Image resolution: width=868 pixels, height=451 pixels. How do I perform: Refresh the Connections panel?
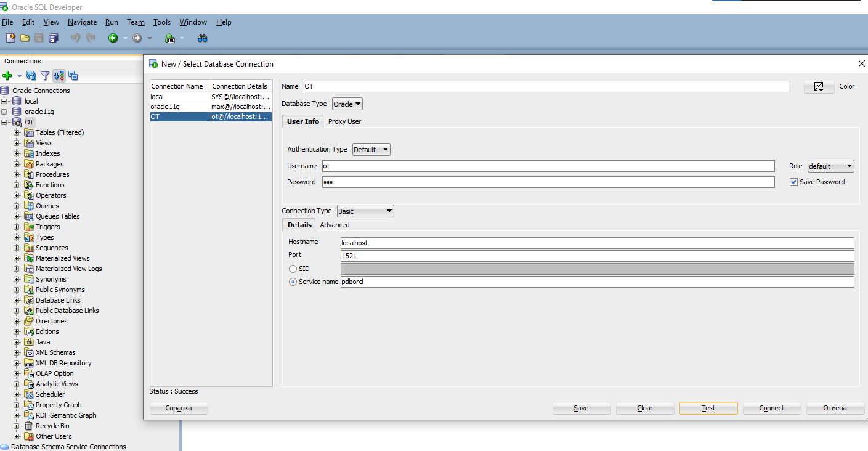(31, 76)
